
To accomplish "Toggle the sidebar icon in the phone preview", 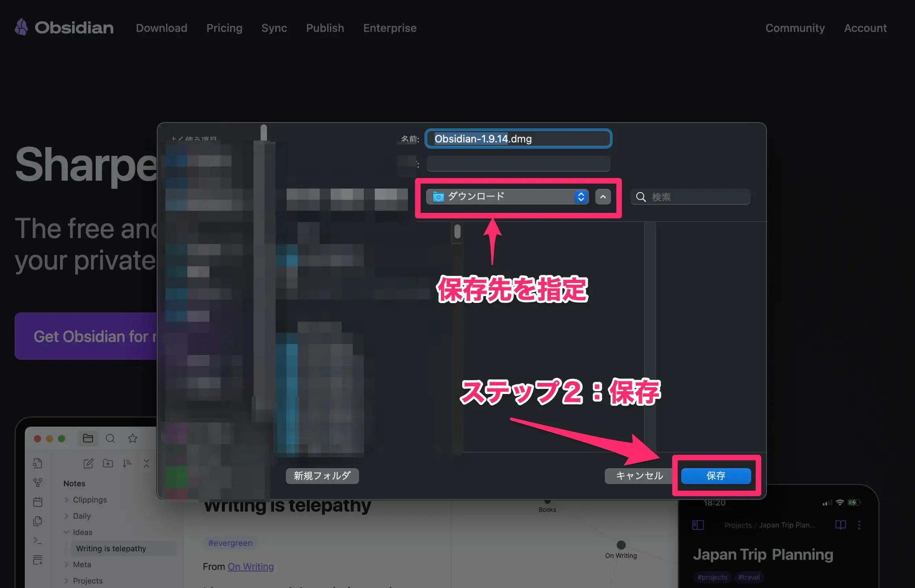I will [x=698, y=525].
